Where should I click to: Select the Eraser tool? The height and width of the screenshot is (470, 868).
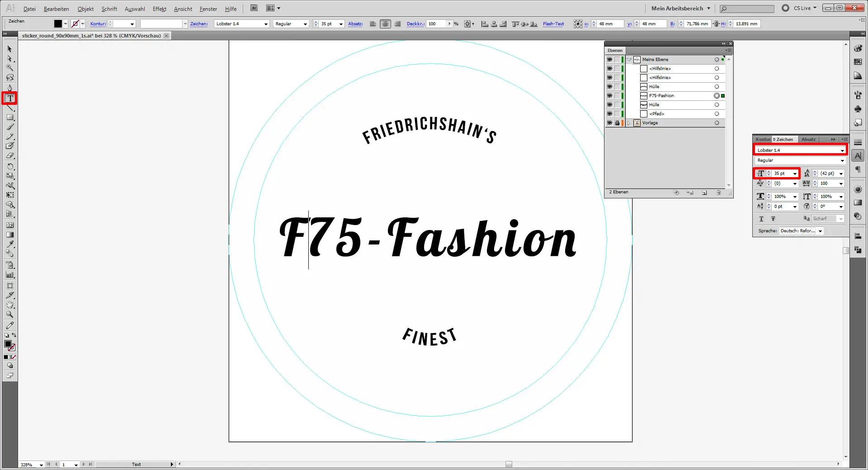[x=10, y=156]
